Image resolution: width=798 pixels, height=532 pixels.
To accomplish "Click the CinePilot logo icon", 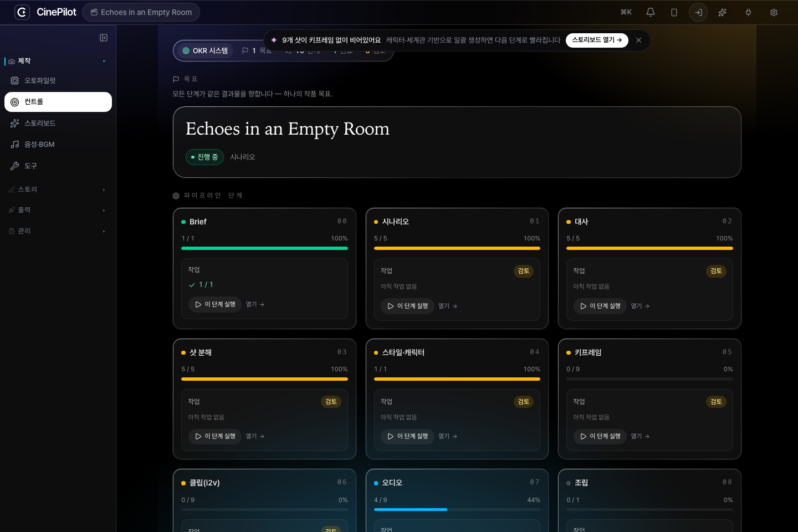I will (22, 12).
